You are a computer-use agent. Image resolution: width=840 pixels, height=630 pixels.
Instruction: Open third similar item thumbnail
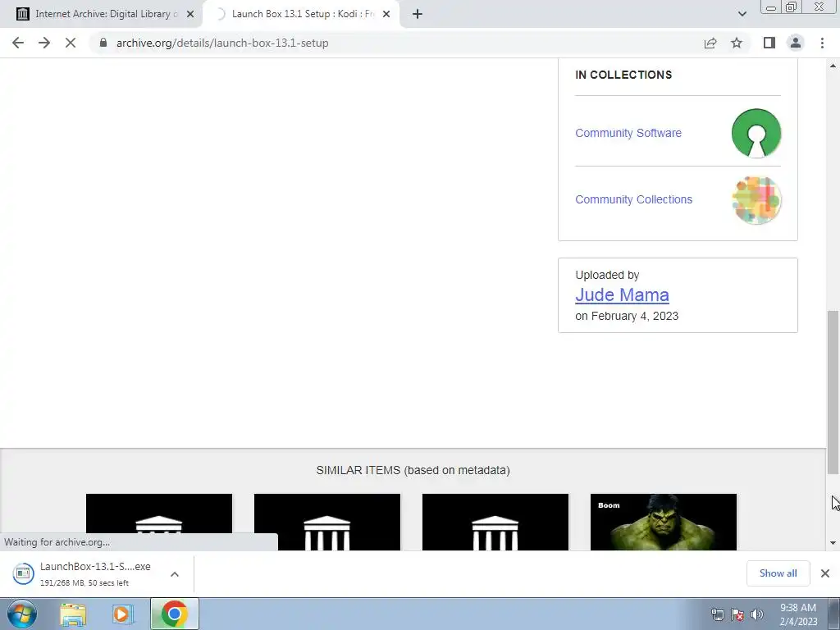point(495,522)
